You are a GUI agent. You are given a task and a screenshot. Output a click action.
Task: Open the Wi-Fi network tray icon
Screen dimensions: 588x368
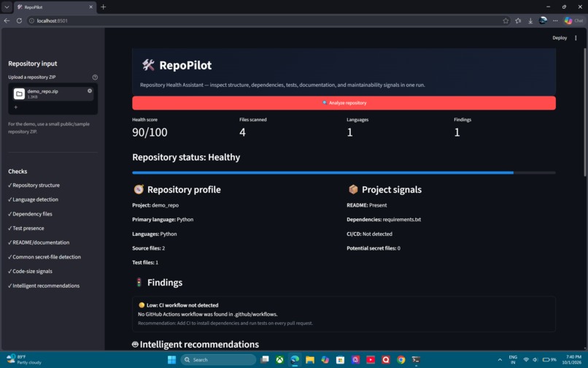point(526,360)
